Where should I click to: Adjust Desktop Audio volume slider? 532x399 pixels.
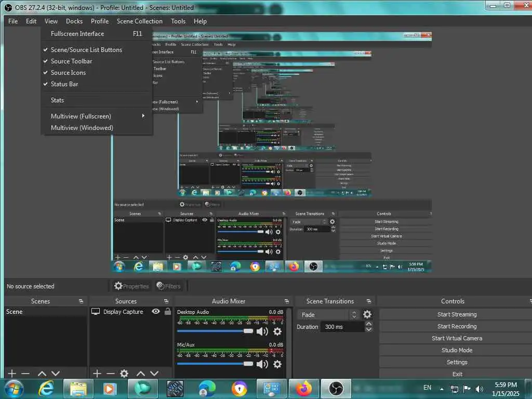[215, 331]
